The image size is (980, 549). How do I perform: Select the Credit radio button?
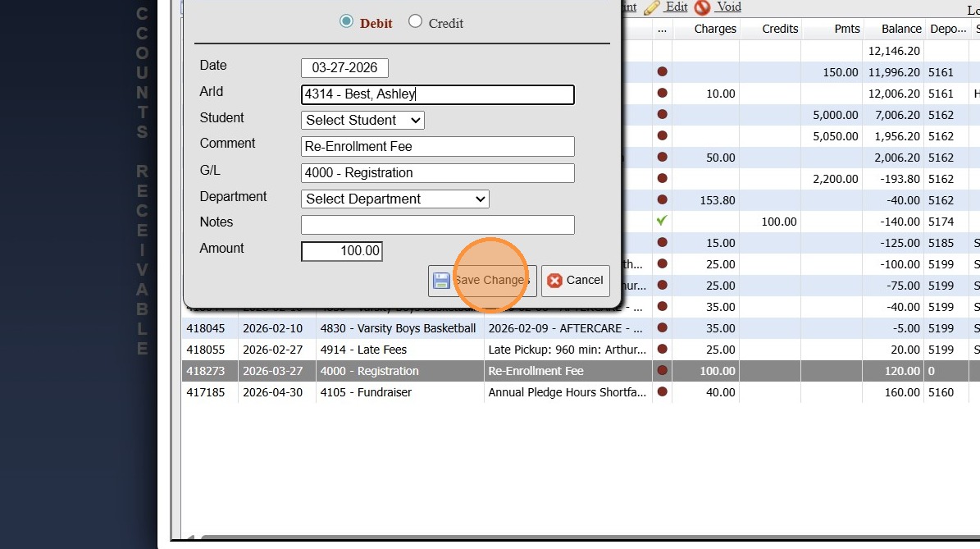click(415, 21)
